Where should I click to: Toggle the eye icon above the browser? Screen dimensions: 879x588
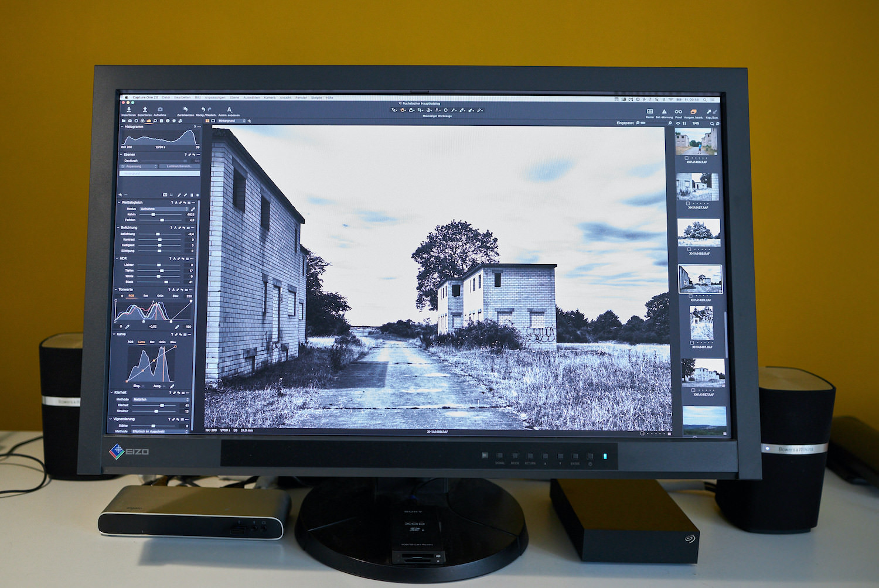(x=678, y=124)
